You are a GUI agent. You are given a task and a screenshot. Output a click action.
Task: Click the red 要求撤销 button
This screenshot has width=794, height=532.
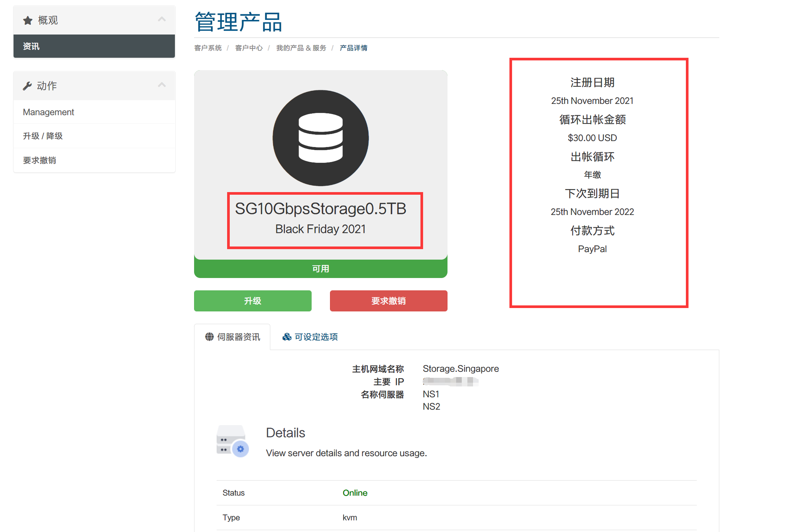pos(389,301)
